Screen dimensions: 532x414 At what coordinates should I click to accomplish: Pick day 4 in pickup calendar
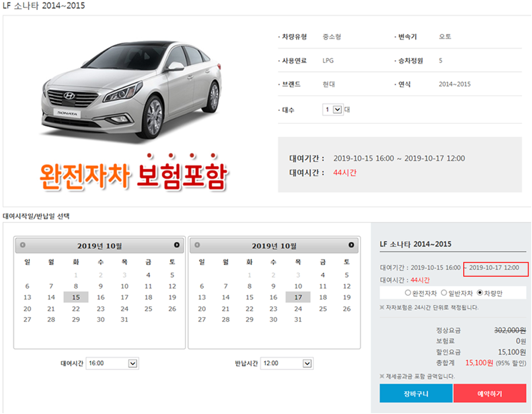[x=148, y=275]
